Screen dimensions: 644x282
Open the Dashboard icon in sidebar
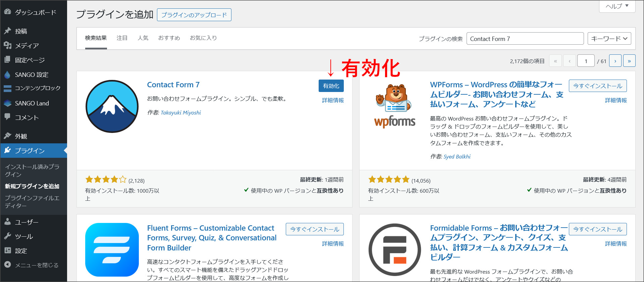7,12
